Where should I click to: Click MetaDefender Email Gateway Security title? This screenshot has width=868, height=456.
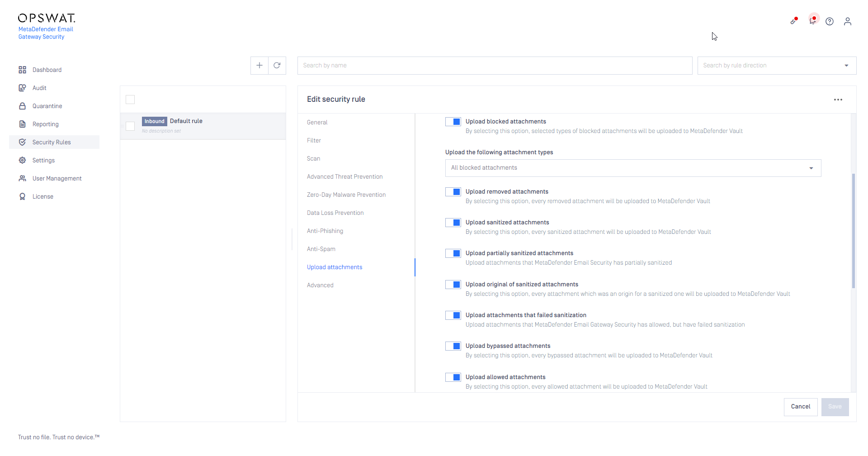[46, 33]
